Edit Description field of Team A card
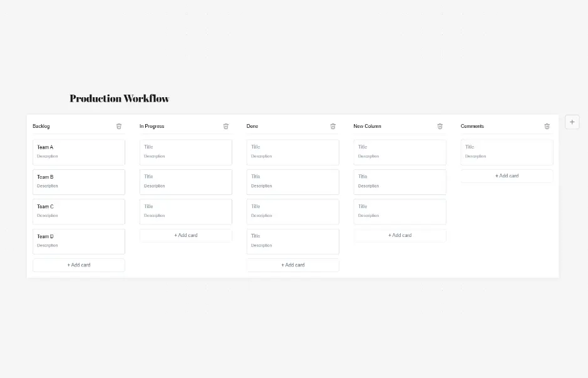The width and height of the screenshot is (588, 378). (x=47, y=156)
